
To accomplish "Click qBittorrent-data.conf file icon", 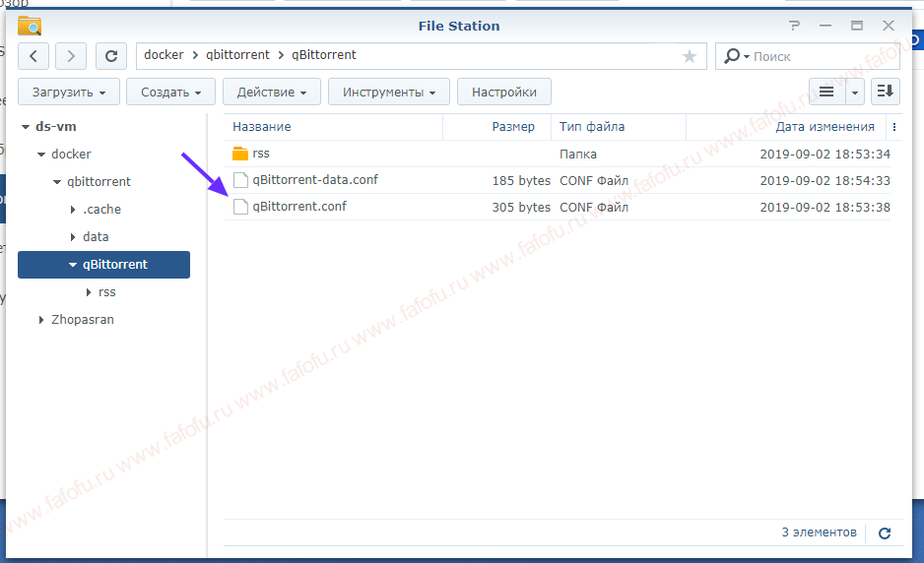I will click(240, 180).
